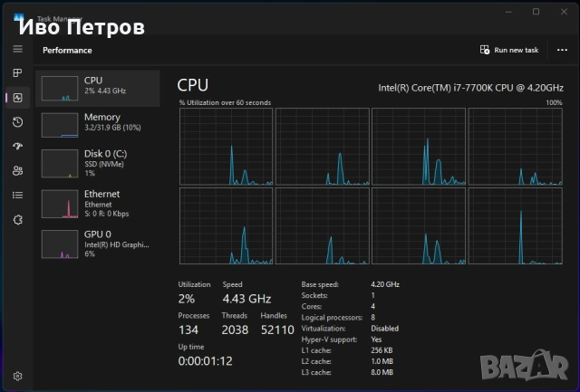Open Task Manager settings gear
The height and width of the screenshot is (392, 580).
(x=18, y=376)
